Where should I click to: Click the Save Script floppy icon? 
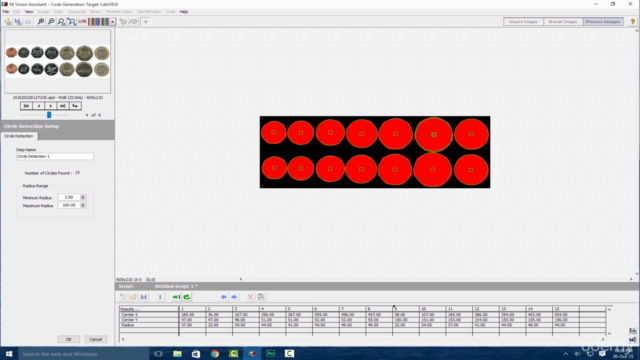pos(144,297)
